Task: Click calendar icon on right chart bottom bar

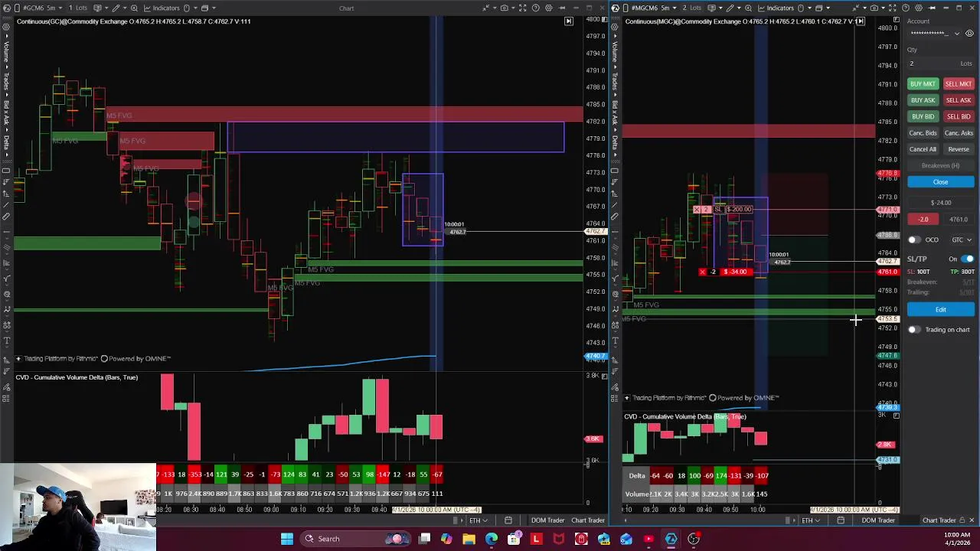Action: (x=841, y=520)
